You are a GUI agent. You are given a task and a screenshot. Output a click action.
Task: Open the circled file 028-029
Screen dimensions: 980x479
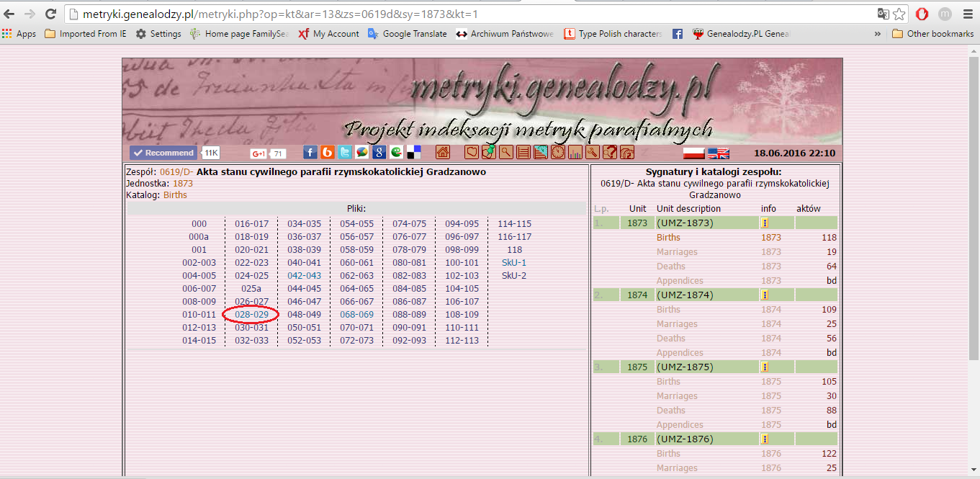coord(251,314)
